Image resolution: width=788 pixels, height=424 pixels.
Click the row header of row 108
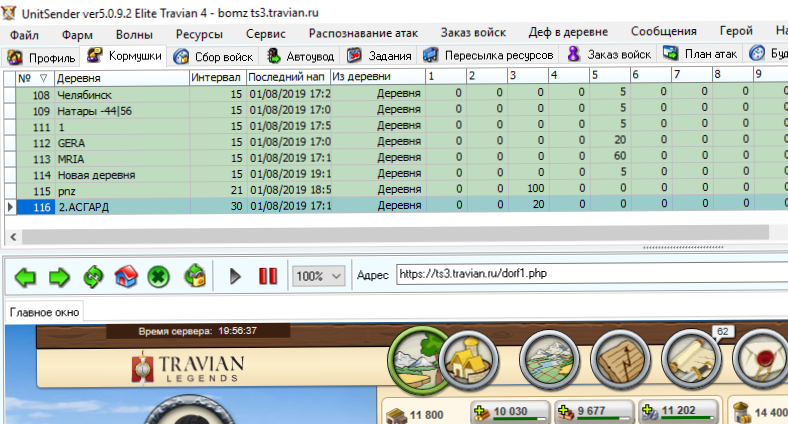pyautogui.click(x=10, y=95)
